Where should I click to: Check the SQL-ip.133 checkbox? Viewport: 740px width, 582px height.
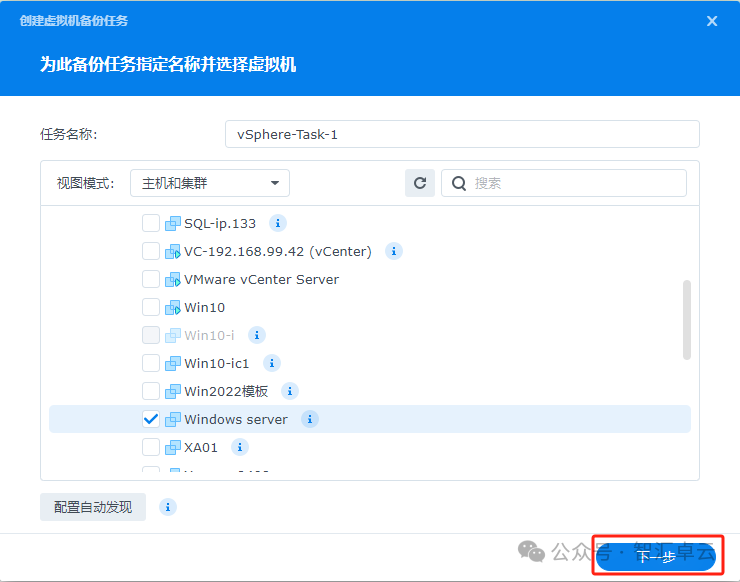tap(151, 223)
